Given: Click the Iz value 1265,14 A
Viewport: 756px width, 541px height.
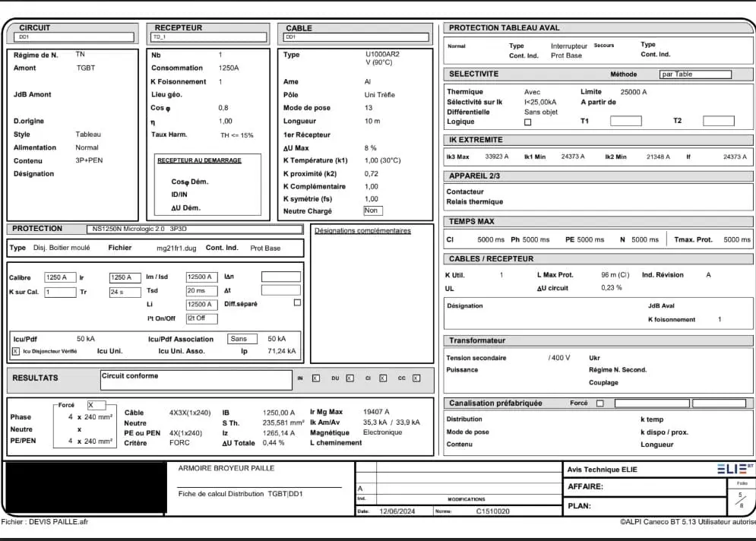Looking at the screenshot, I should (279, 433).
